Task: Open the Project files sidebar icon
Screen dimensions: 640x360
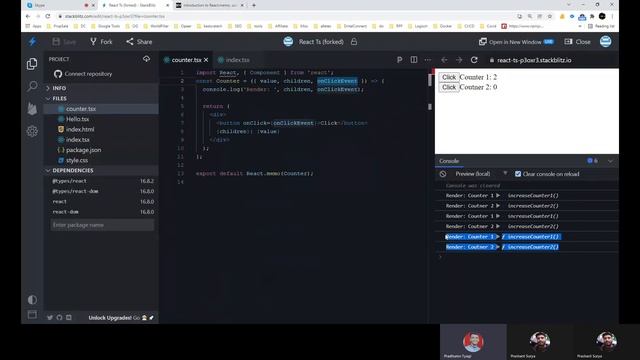Action: click(x=32, y=64)
